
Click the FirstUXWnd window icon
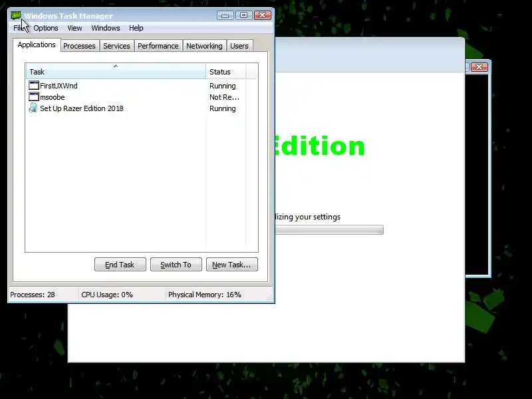pos(34,86)
